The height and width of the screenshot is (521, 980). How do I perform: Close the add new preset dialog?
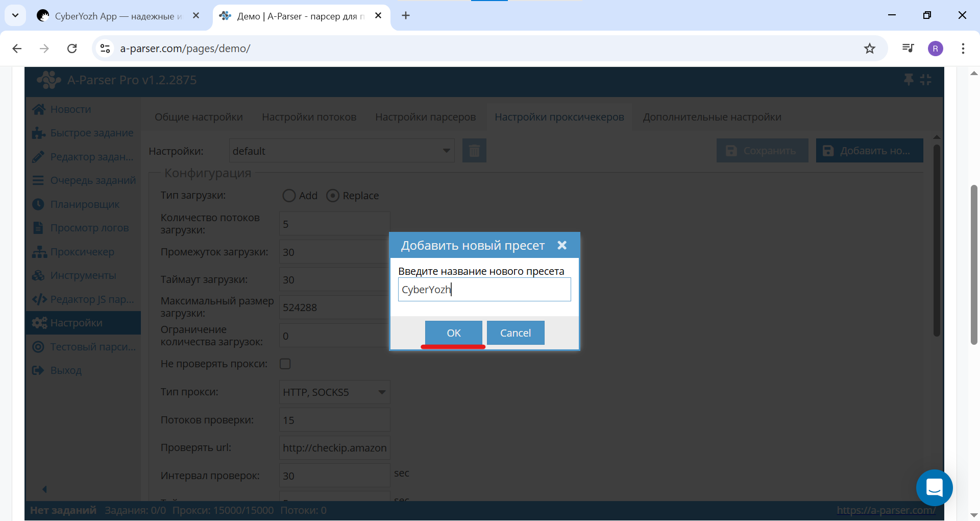[561, 246]
